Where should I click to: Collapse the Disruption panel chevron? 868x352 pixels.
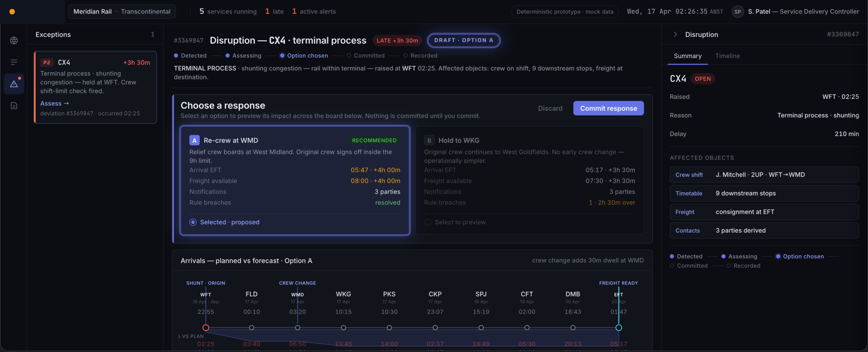point(675,34)
